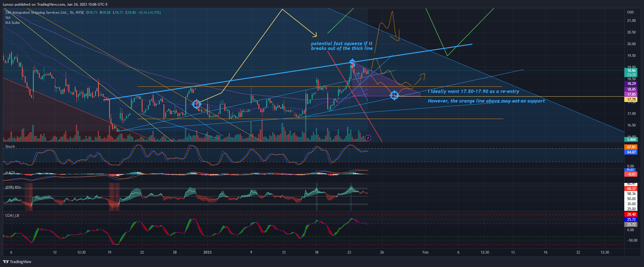The image size is (644, 267).
Task: Click the 19 date label on time axis
Action: point(109,252)
